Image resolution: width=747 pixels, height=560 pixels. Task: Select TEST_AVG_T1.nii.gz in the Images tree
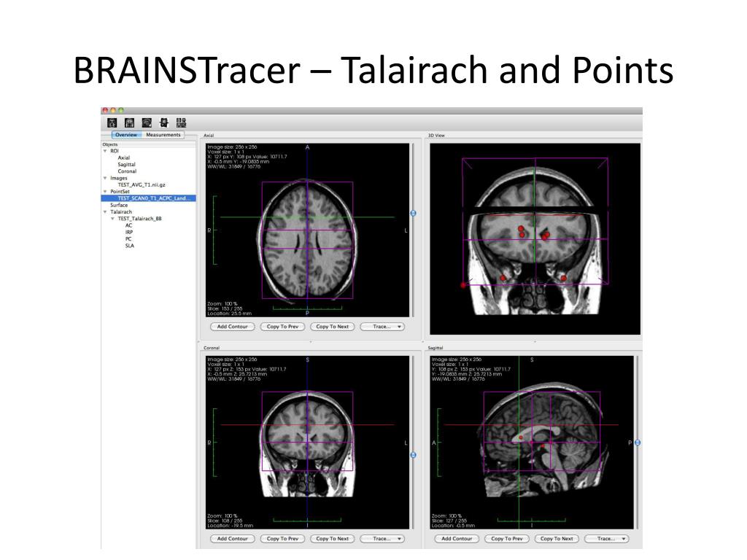click(x=141, y=184)
